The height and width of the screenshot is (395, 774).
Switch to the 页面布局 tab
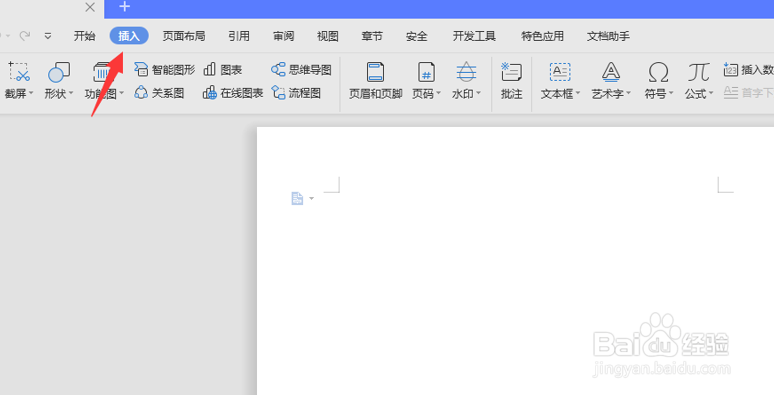pos(184,36)
